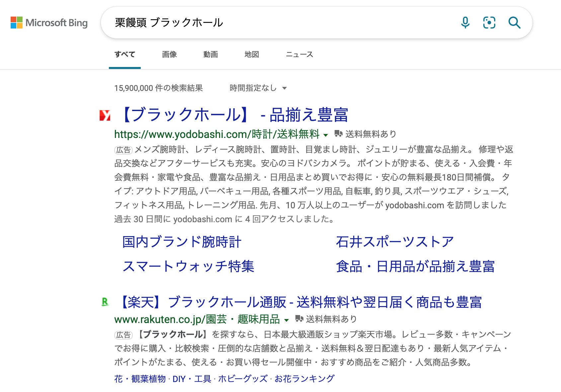Open visual search camera icon
Screen dimensions: 561x392
[x=489, y=23]
